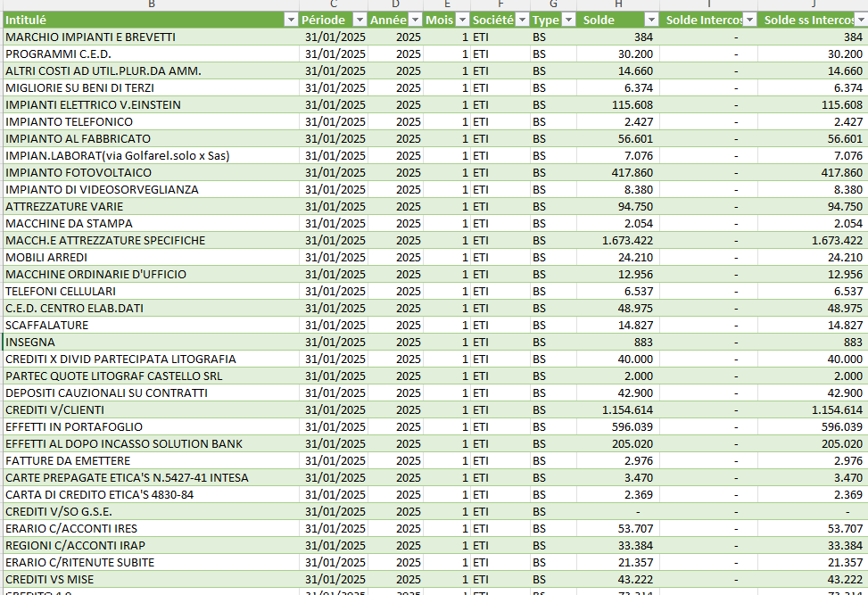Select column D header
The image size is (868, 595).
[395, 4]
